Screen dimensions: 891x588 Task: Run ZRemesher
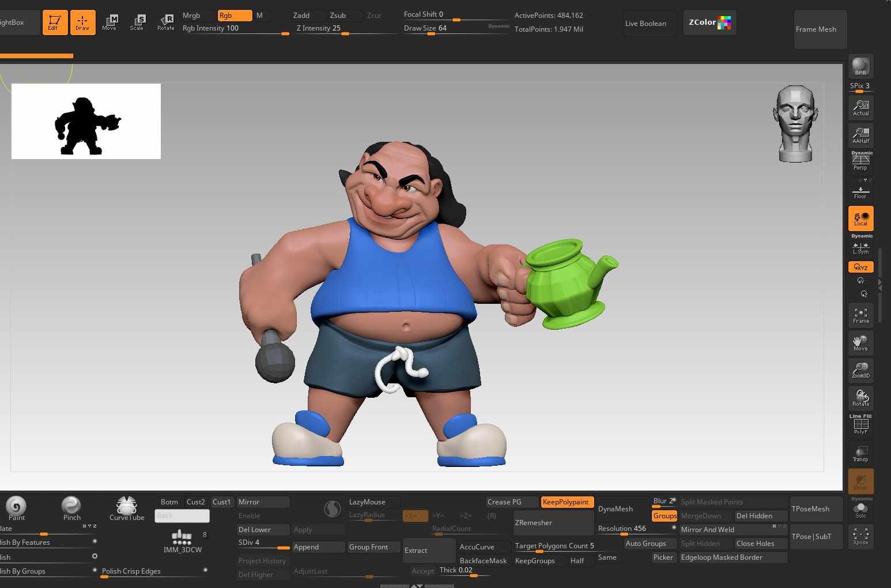pos(553,523)
